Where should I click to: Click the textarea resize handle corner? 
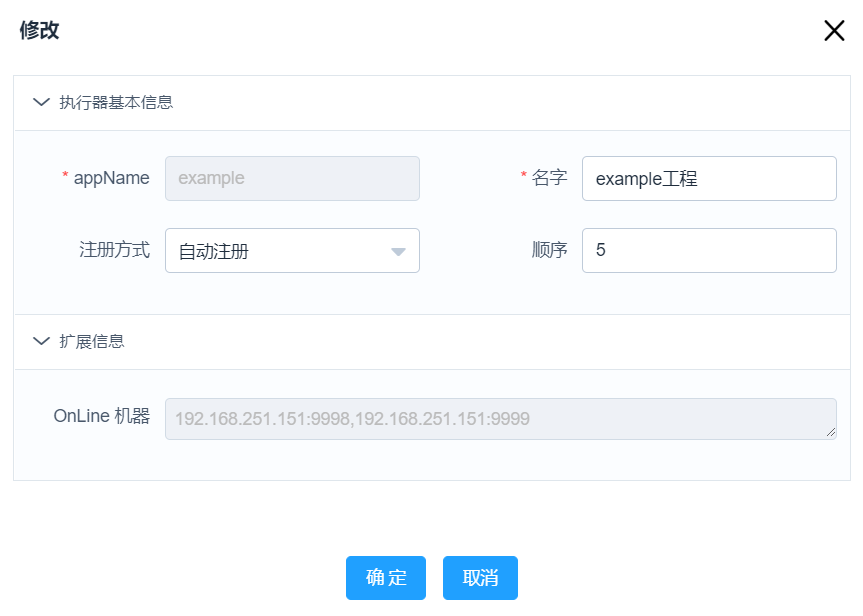(x=833, y=432)
